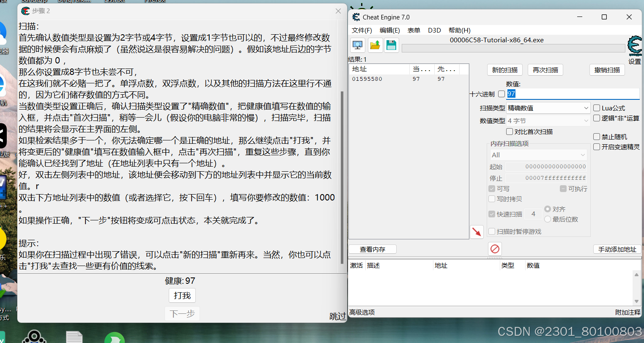Click the New Scan button
This screenshot has width=644, height=343.
pos(505,70)
